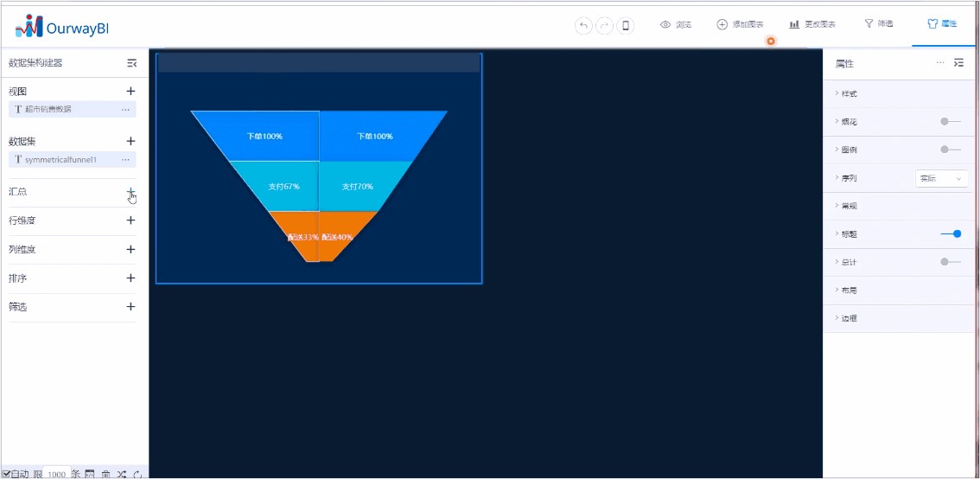
Task: Click the refresh icon in bottom bar
Action: 137,474
